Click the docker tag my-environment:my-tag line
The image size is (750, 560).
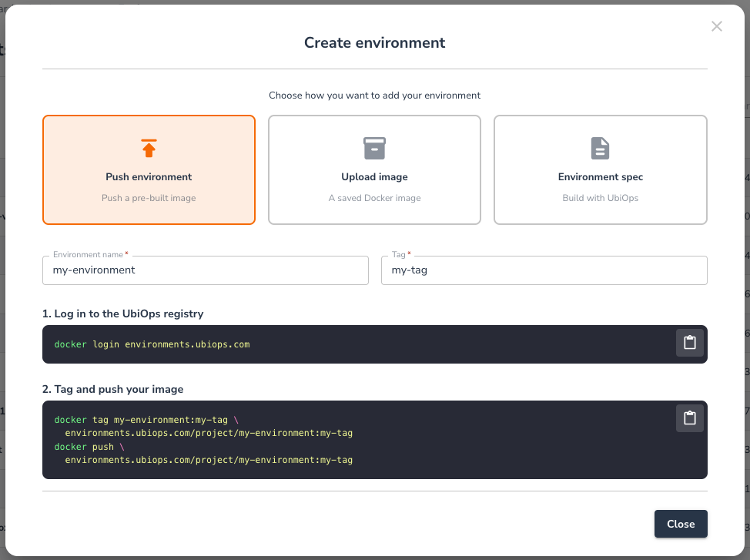tap(146, 420)
